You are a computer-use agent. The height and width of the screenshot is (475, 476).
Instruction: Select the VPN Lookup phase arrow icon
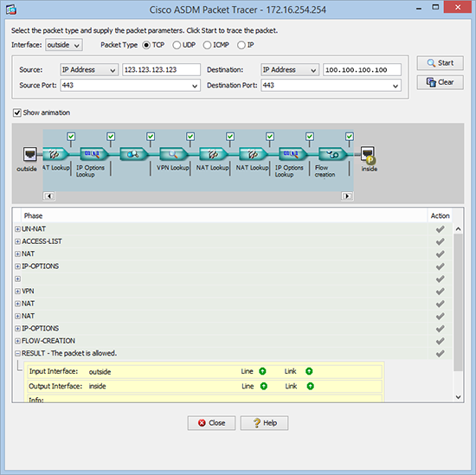[x=174, y=154]
